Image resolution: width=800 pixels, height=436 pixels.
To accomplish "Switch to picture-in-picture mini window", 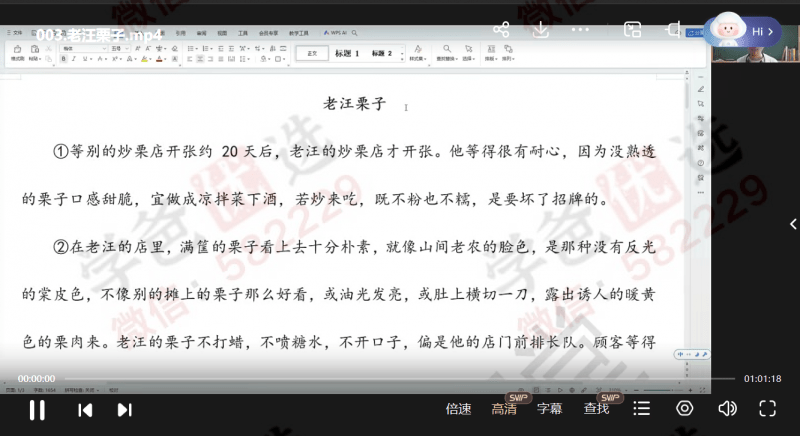I will (632, 30).
